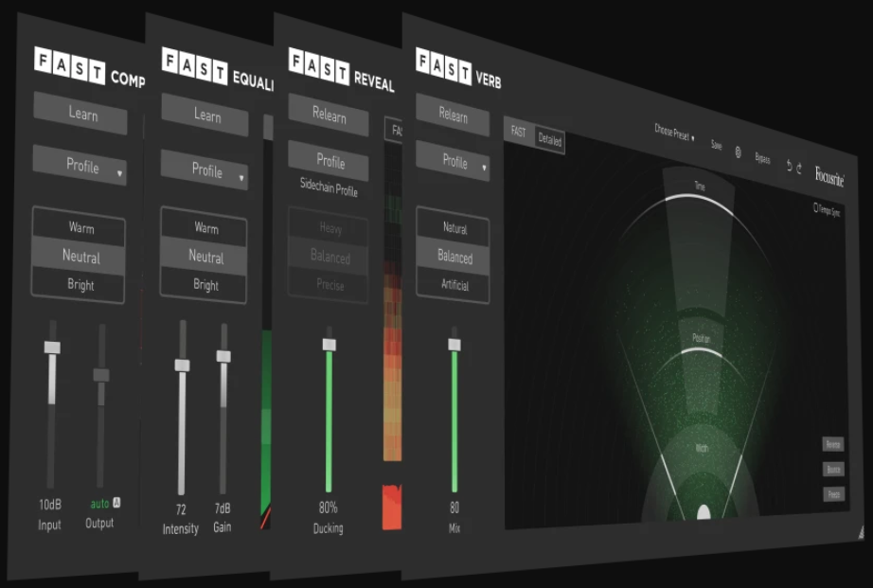The image size is (873, 588).
Task: Click the Focusrite logo in Verb
Action: pyautogui.click(x=829, y=176)
